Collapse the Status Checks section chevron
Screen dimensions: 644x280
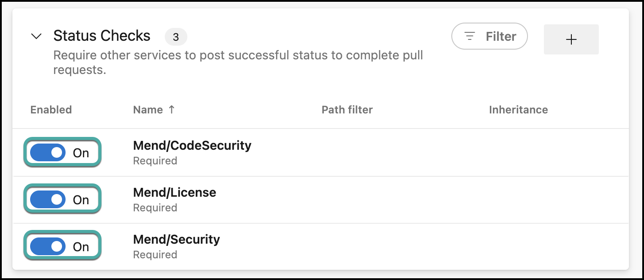[36, 36]
